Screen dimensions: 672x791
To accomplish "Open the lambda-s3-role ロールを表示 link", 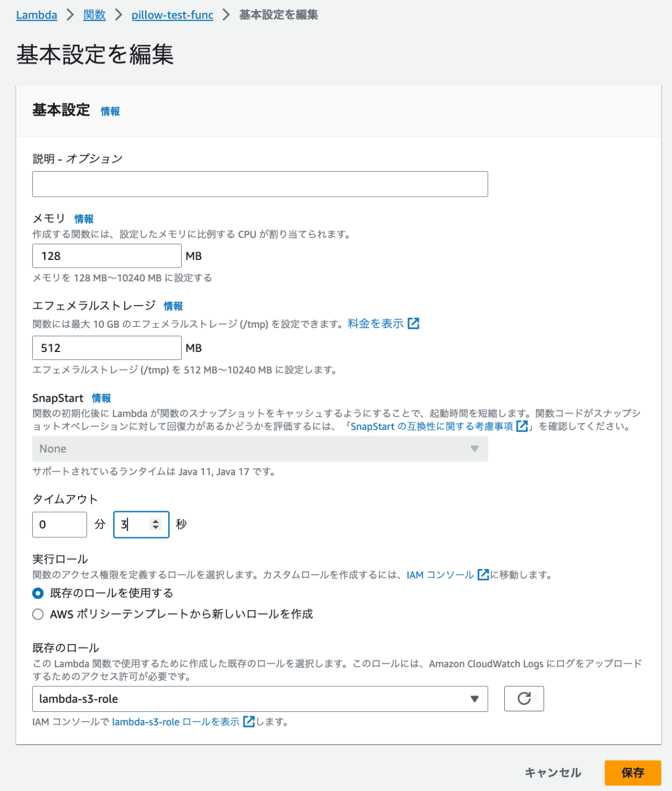I will [x=176, y=722].
